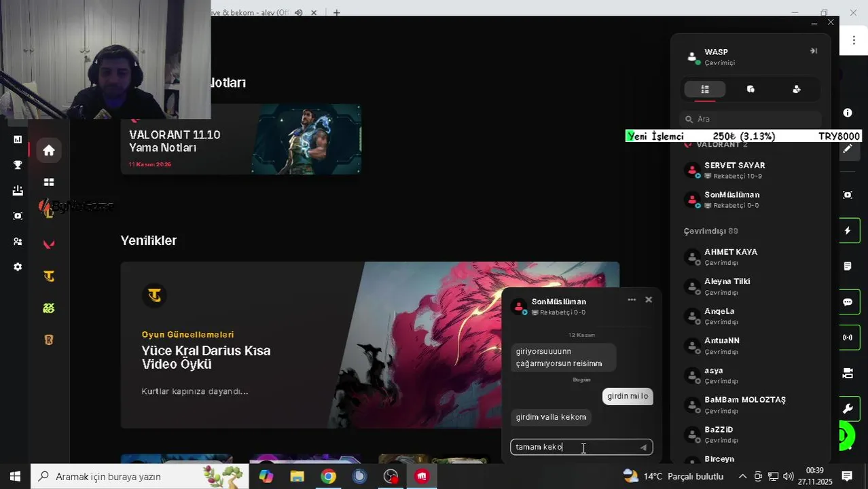
Task: Click the chat message input field
Action: tap(581, 447)
